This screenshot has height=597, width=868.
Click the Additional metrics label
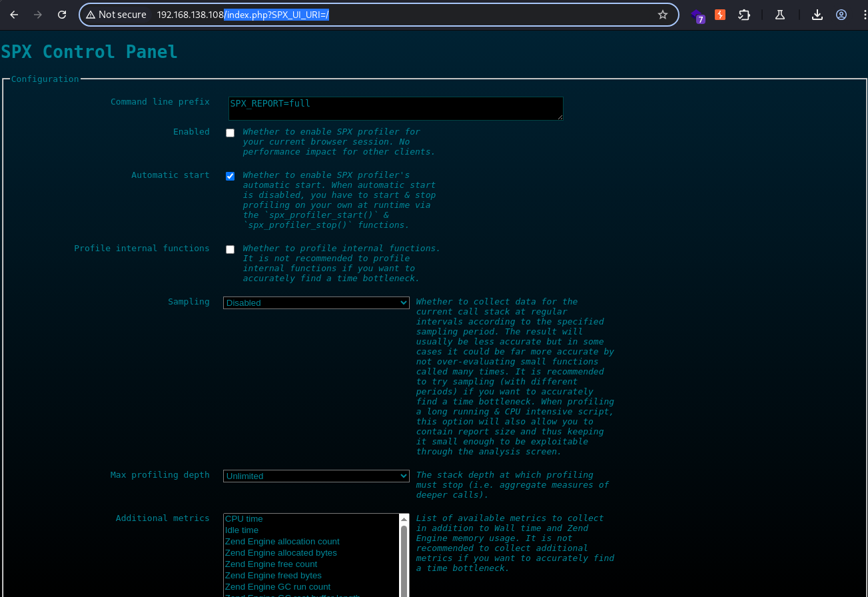163,518
